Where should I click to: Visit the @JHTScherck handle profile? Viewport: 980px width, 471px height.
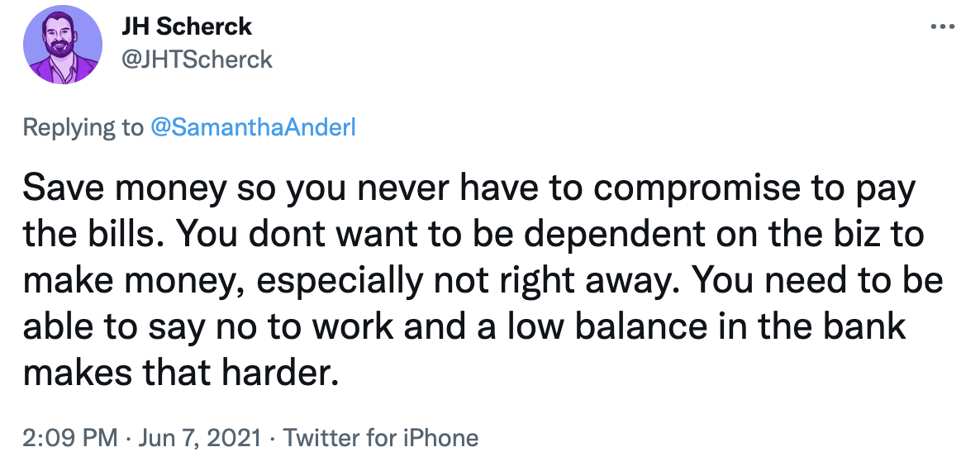[x=197, y=59]
